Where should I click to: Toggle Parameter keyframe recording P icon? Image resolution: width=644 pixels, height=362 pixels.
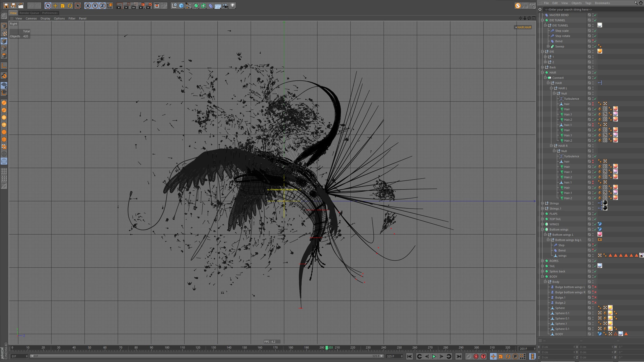click(x=515, y=356)
